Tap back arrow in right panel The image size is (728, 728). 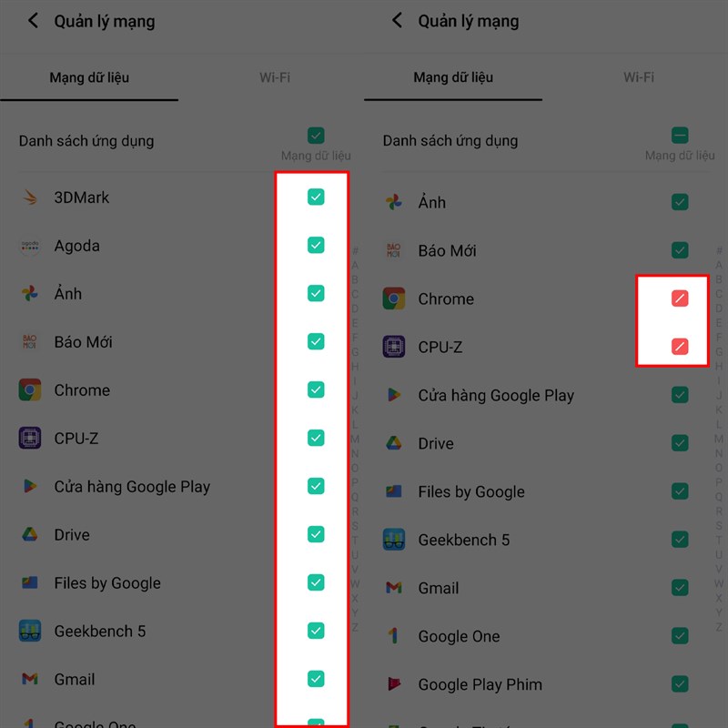point(397,20)
